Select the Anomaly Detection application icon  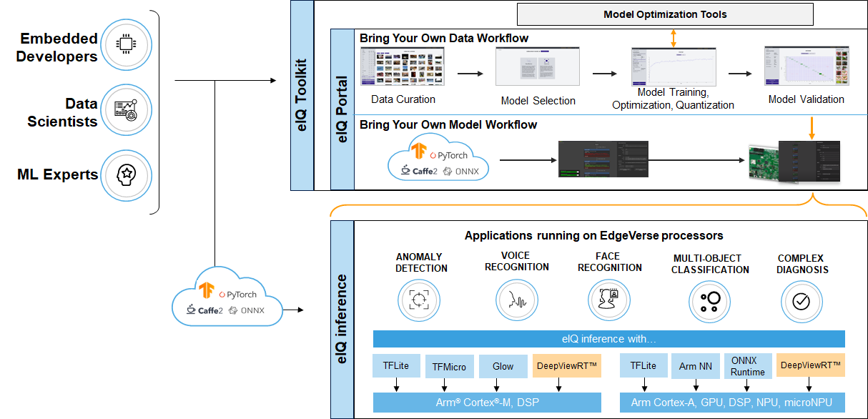[418, 300]
